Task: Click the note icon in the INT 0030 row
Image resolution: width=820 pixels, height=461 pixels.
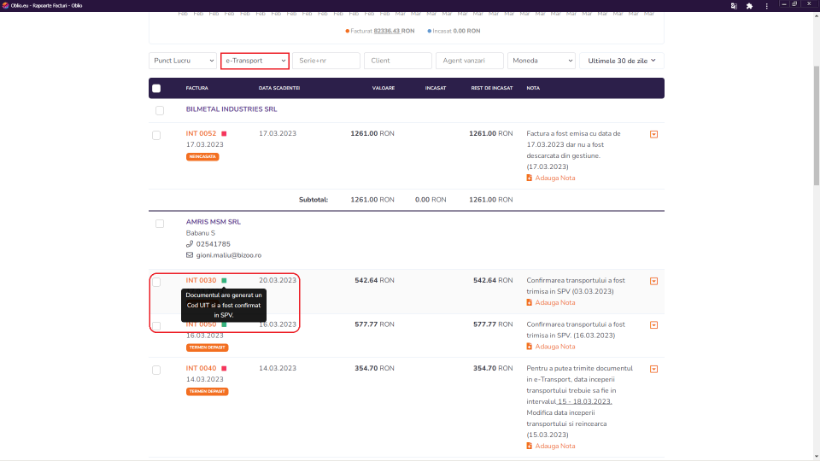Action: pyautogui.click(x=529, y=303)
